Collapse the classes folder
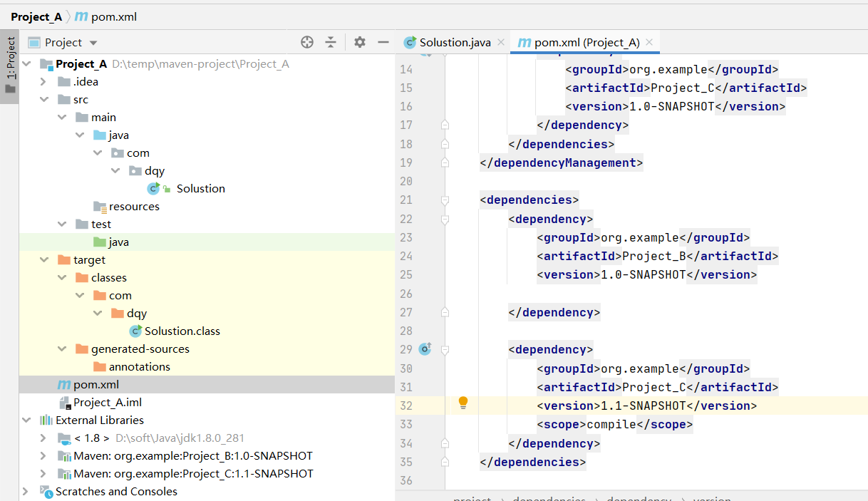This screenshot has width=868, height=501. 61,277
